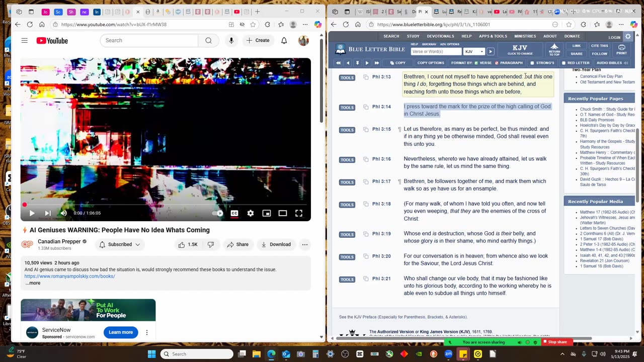This screenshot has width=644, height=362.
Task: Focus the Verse or Word(s) field
Action: [x=436, y=51]
